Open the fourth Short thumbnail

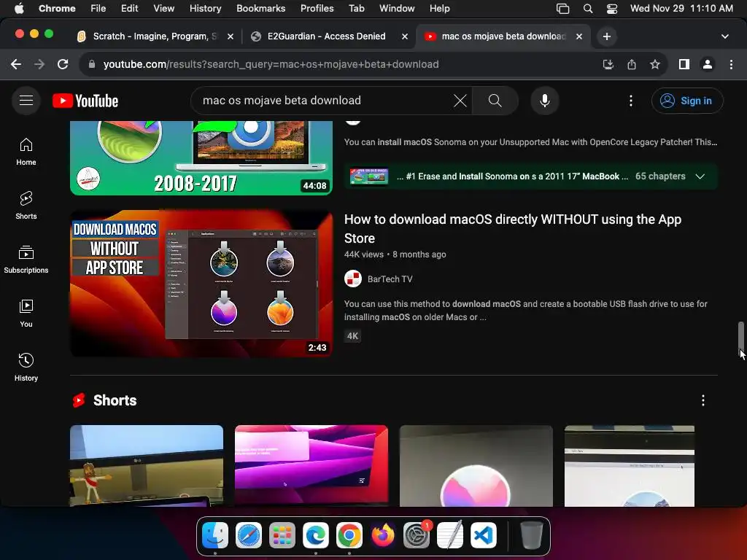[630, 466]
